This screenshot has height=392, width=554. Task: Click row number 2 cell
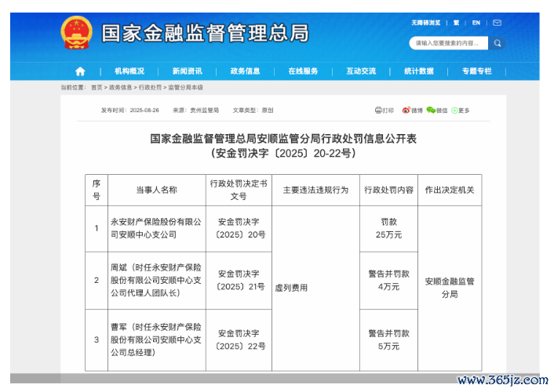[97, 281]
